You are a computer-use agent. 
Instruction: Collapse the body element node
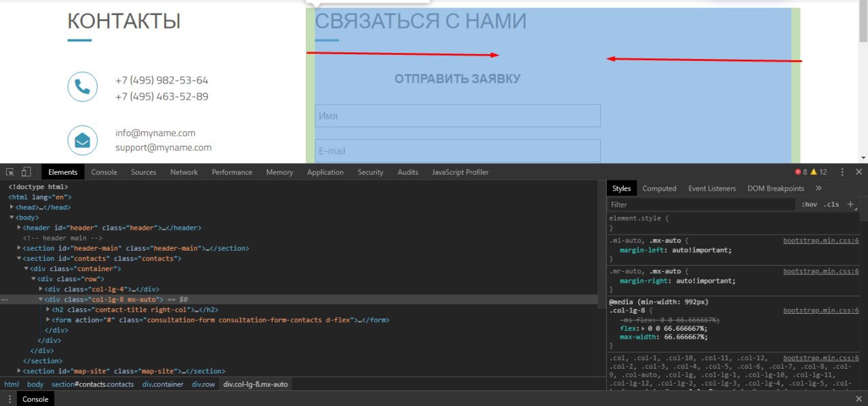[x=12, y=218]
